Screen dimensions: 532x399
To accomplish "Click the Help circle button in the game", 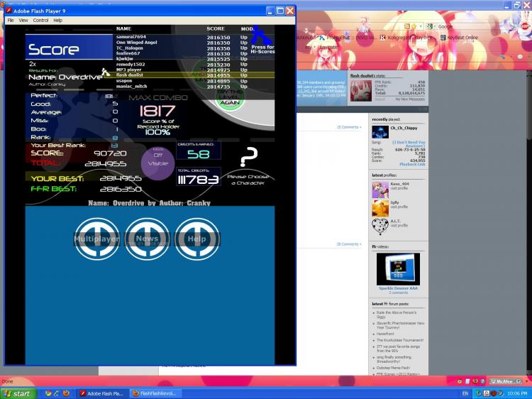I will pos(197,239).
